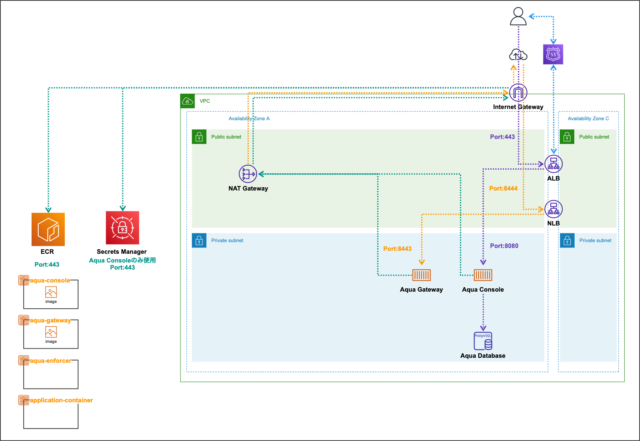Viewport: 640px width, 441px height.
Task: Click the application-container repository box
Action: tap(51, 414)
